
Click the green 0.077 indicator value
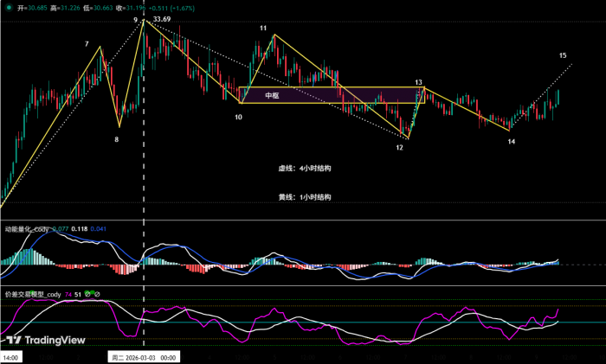click(61, 229)
